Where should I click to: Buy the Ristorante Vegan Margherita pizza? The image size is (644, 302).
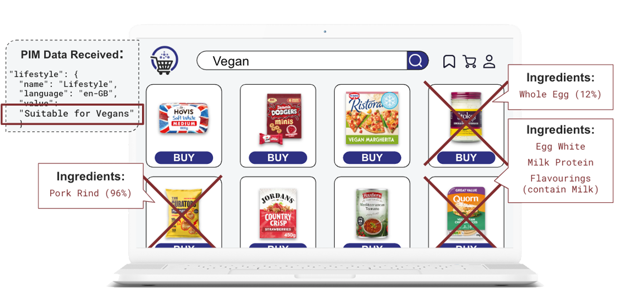(372, 158)
